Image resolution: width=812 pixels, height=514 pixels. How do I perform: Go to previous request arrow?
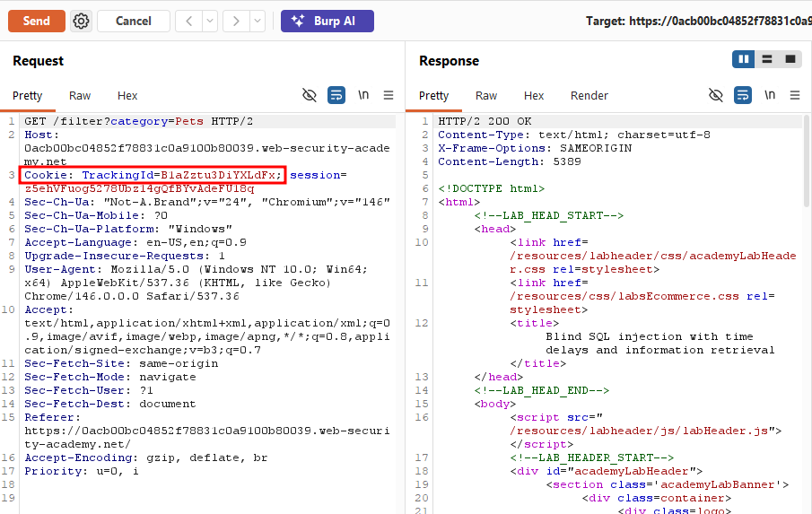point(189,22)
